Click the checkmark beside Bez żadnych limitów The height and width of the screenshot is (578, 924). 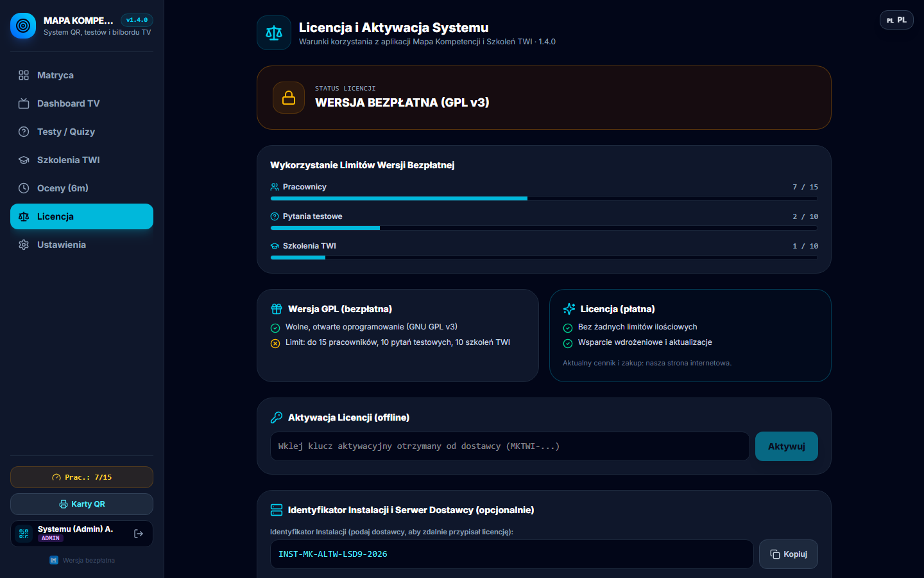click(x=568, y=328)
